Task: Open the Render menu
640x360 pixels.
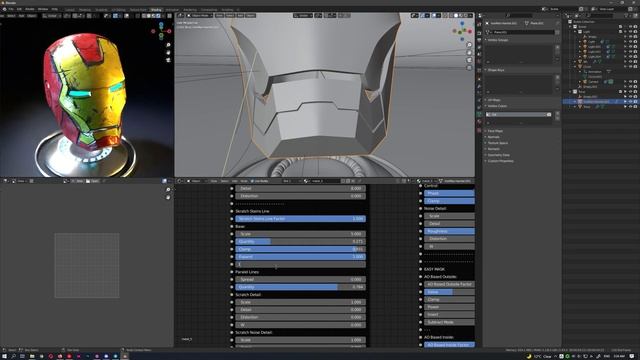Action: coord(30,9)
